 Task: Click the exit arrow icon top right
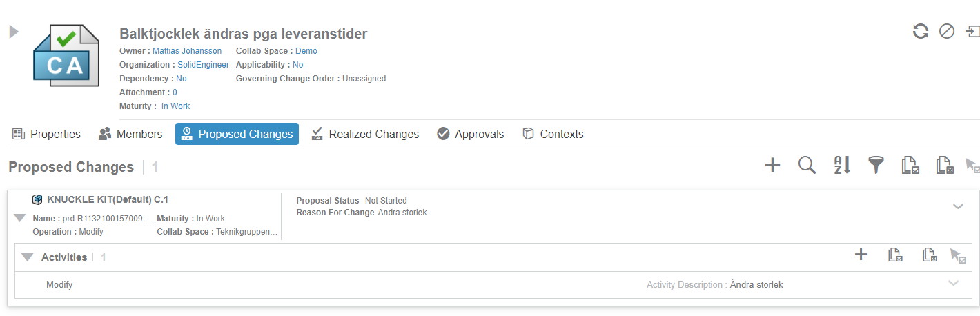coord(972,31)
